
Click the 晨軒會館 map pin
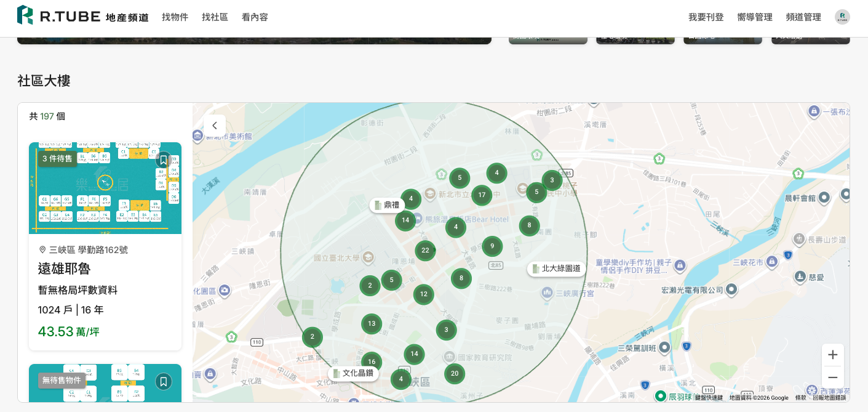point(825,198)
